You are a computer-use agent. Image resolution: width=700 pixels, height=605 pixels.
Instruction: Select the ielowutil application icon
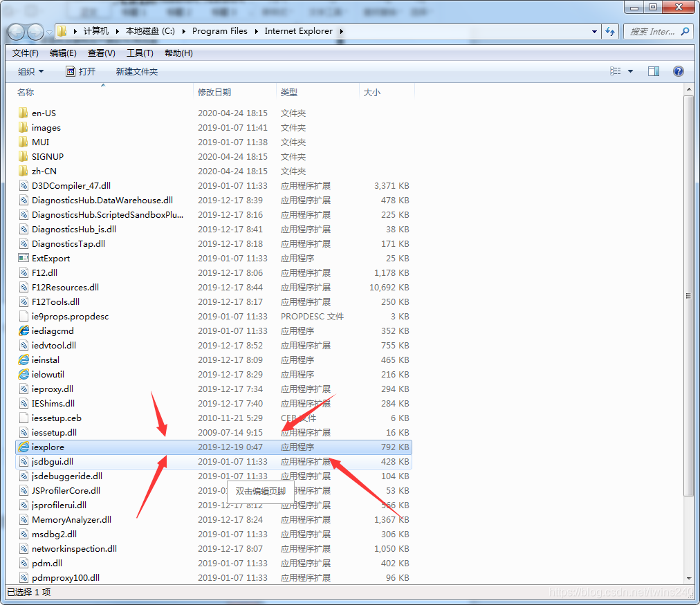(x=24, y=374)
